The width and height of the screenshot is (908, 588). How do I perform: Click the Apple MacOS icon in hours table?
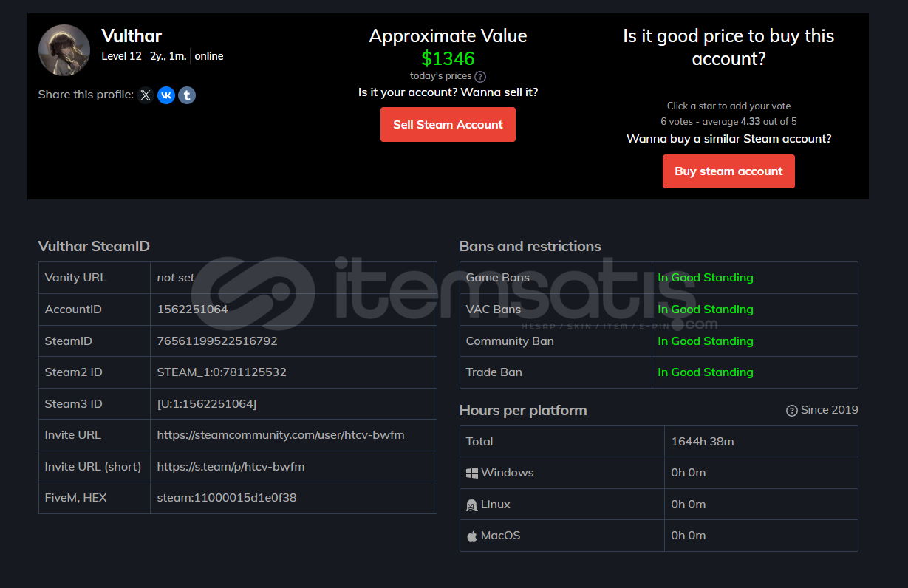coord(472,536)
